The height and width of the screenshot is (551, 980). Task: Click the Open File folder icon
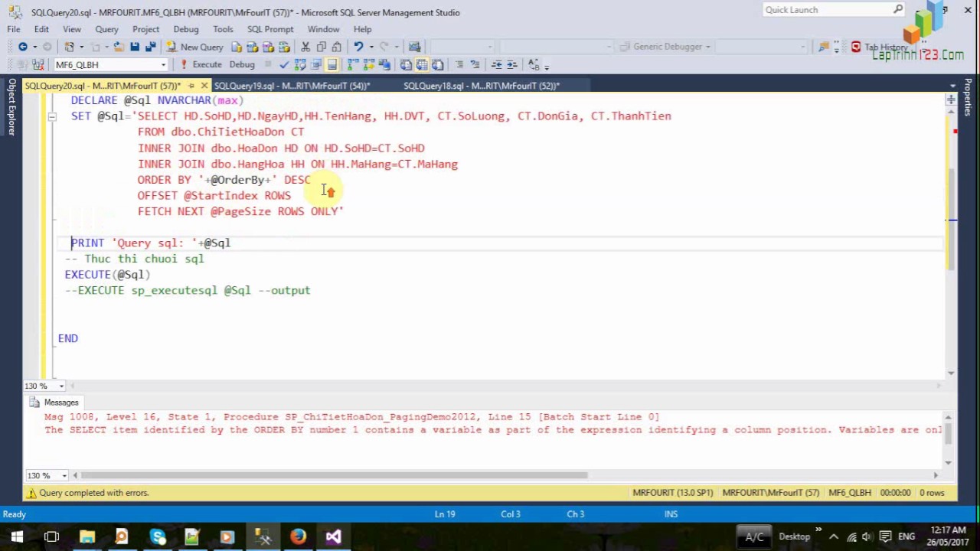[x=119, y=47]
